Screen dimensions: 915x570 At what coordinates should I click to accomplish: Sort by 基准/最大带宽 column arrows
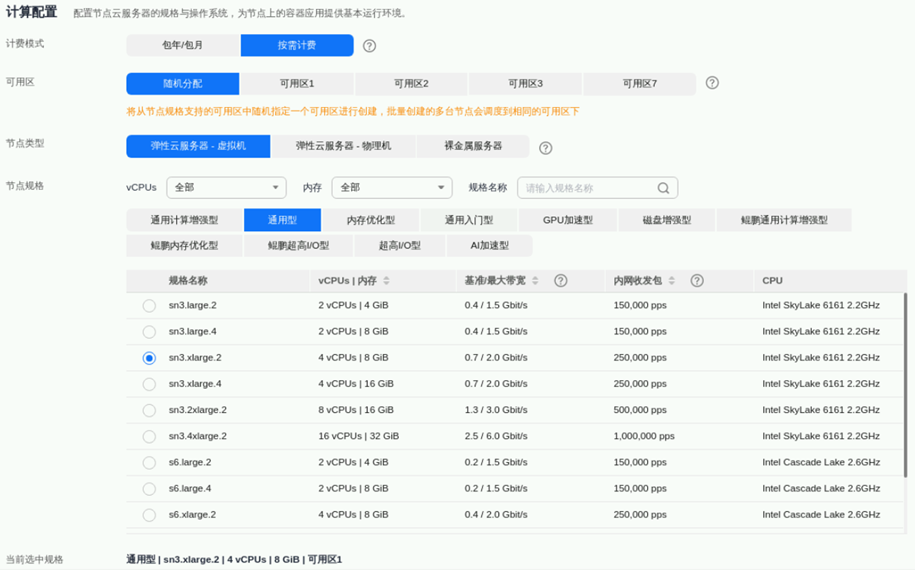coord(535,281)
